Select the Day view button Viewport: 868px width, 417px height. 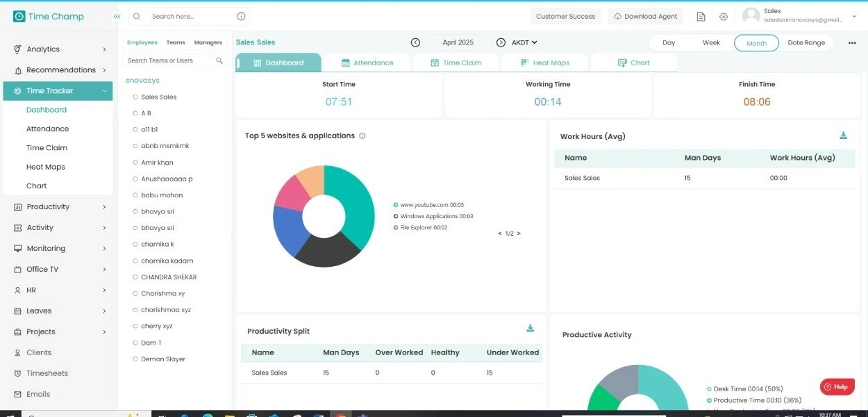click(669, 43)
